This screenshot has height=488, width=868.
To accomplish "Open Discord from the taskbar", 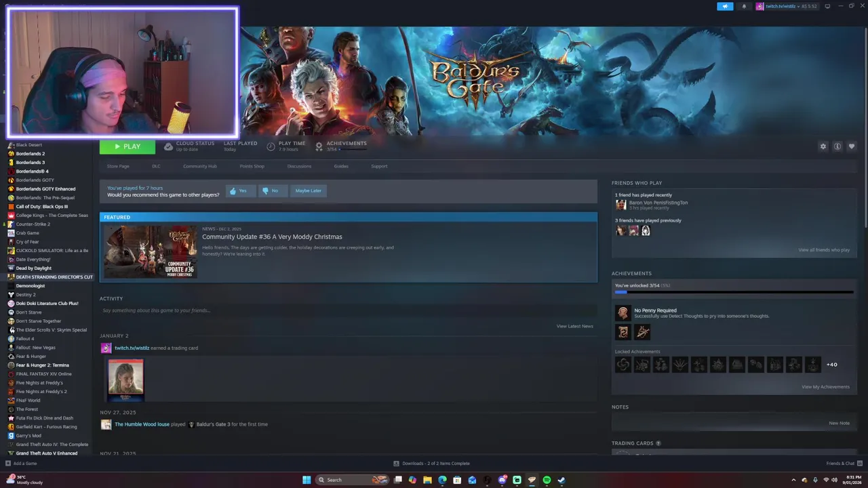I will pos(502,480).
